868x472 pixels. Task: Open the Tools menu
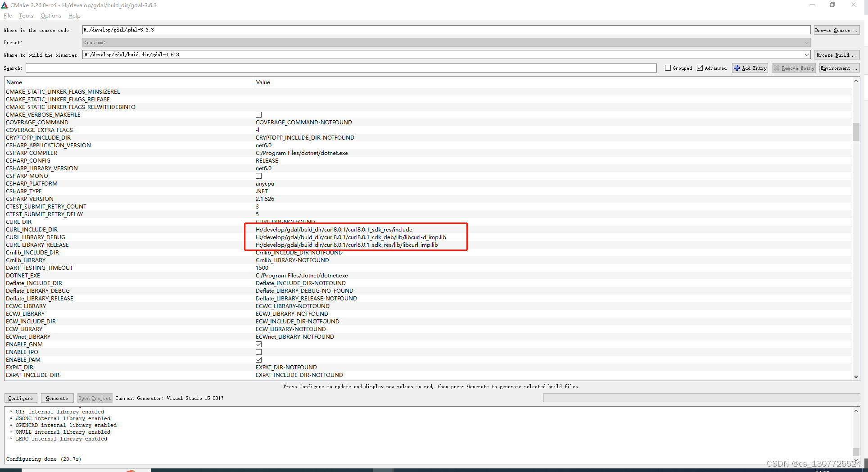pyautogui.click(x=26, y=16)
